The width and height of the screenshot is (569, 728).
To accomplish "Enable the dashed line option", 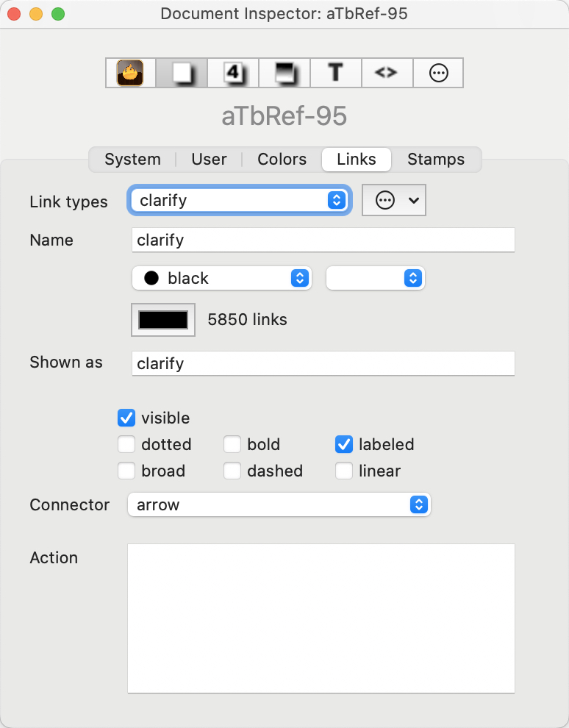I will click(232, 471).
